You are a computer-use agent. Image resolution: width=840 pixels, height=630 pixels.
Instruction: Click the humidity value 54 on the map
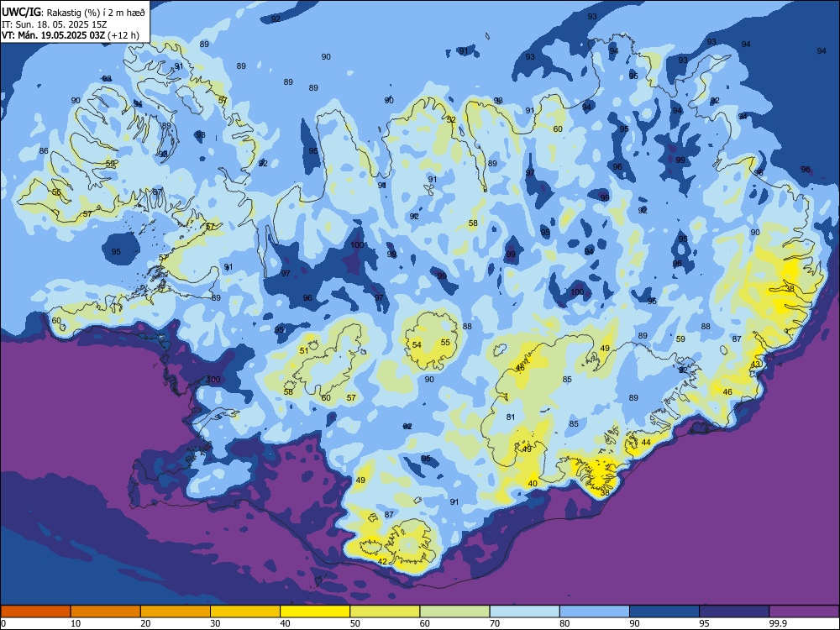coord(417,345)
